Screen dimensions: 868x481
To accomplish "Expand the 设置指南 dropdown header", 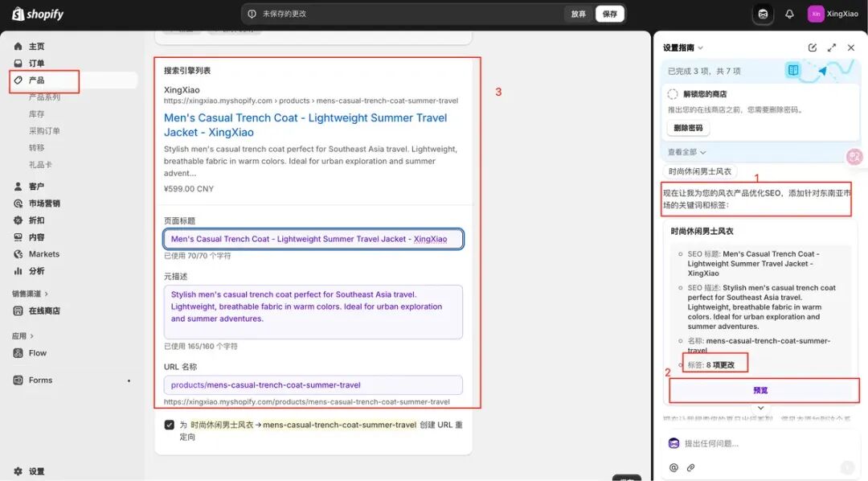I will click(682, 48).
